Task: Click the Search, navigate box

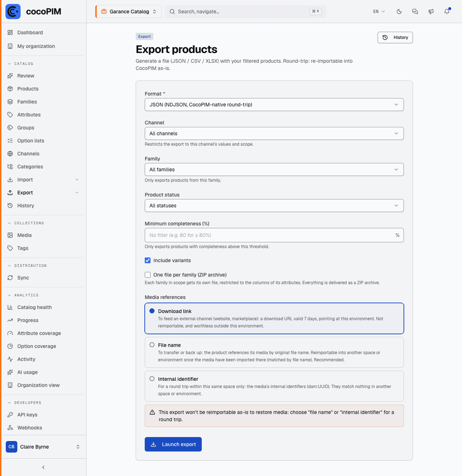Action: [245, 12]
